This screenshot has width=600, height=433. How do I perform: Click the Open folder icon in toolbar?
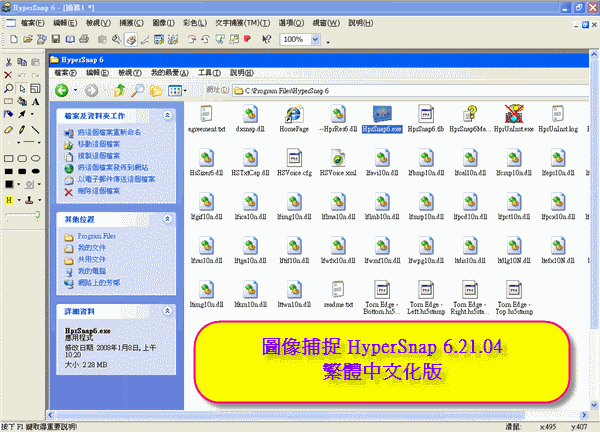click(x=26, y=39)
